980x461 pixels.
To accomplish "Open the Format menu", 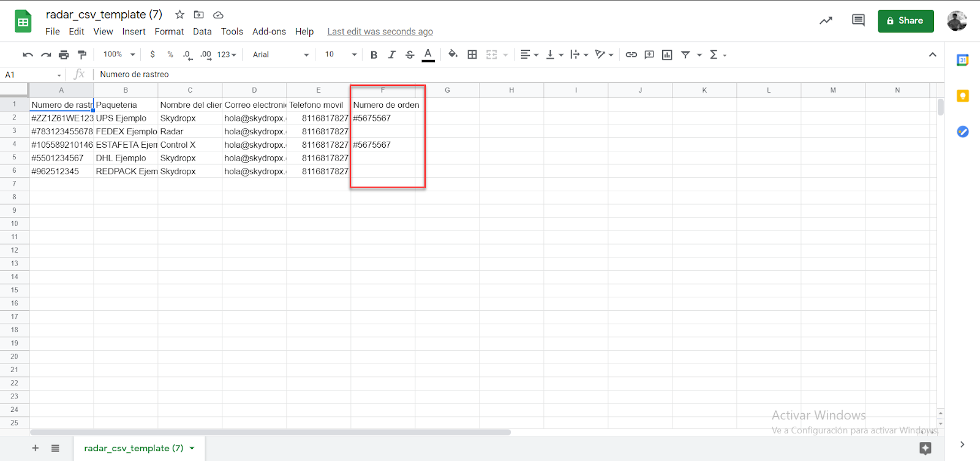I will coord(169,32).
